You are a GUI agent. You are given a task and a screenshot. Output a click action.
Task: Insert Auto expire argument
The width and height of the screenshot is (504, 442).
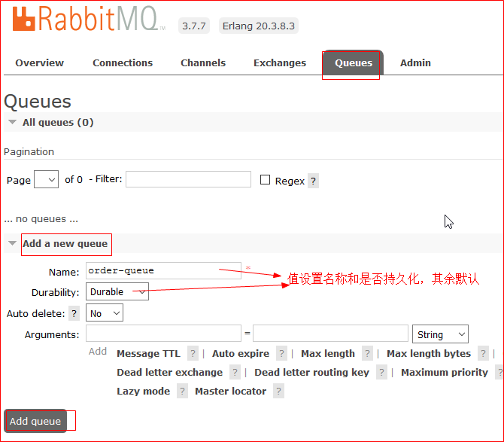[241, 354]
